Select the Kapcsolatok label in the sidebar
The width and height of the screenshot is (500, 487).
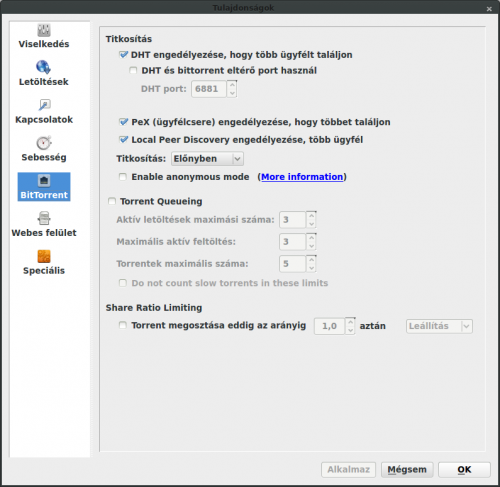(x=44, y=120)
